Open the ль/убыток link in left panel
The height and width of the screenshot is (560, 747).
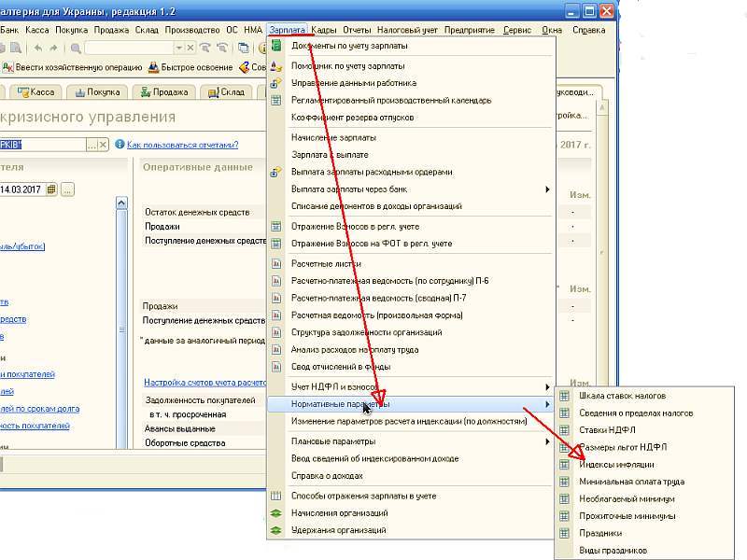(22, 246)
